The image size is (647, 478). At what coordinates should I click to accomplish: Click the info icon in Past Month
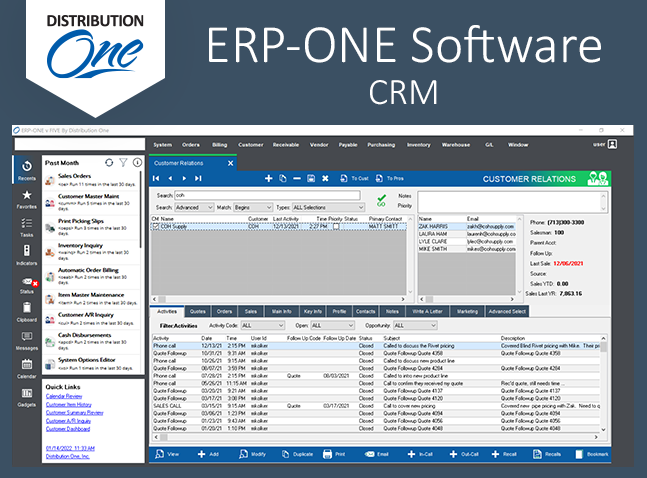click(x=137, y=163)
